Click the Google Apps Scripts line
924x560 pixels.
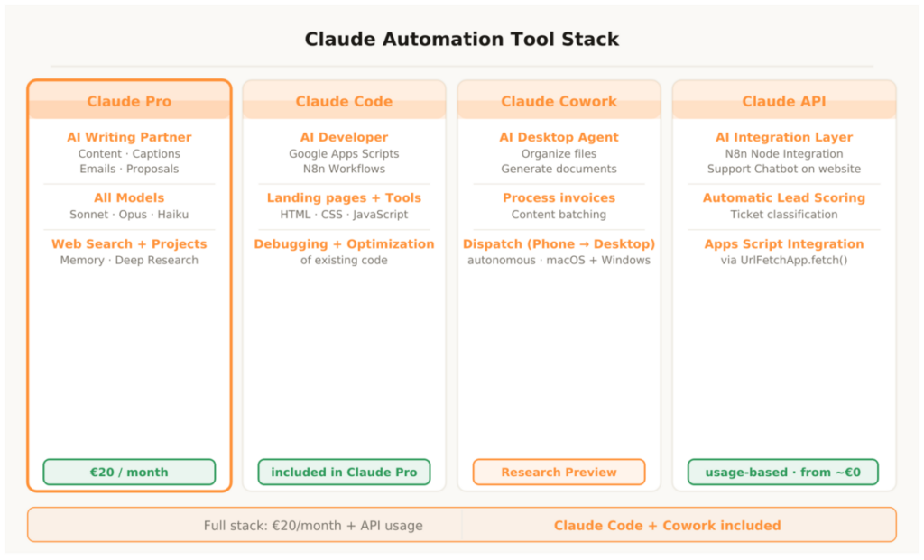pyautogui.click(x=344, y=153)
